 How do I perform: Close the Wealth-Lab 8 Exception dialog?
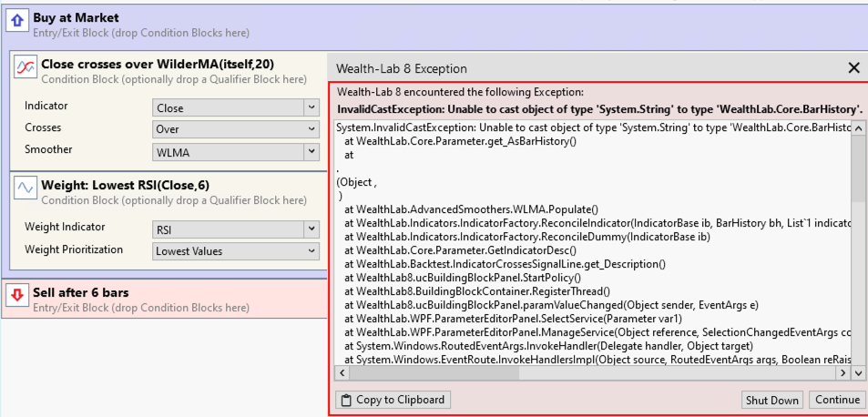pos(853,68)
